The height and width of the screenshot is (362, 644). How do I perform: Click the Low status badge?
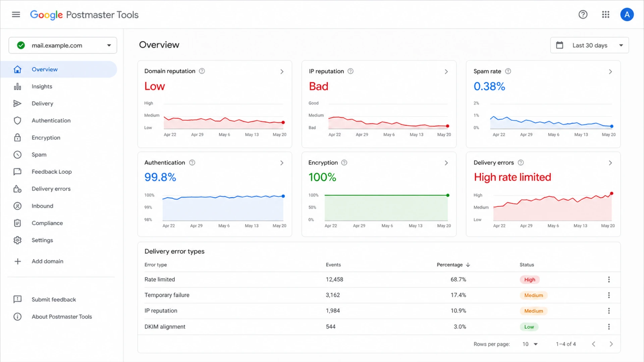(529, 327)
